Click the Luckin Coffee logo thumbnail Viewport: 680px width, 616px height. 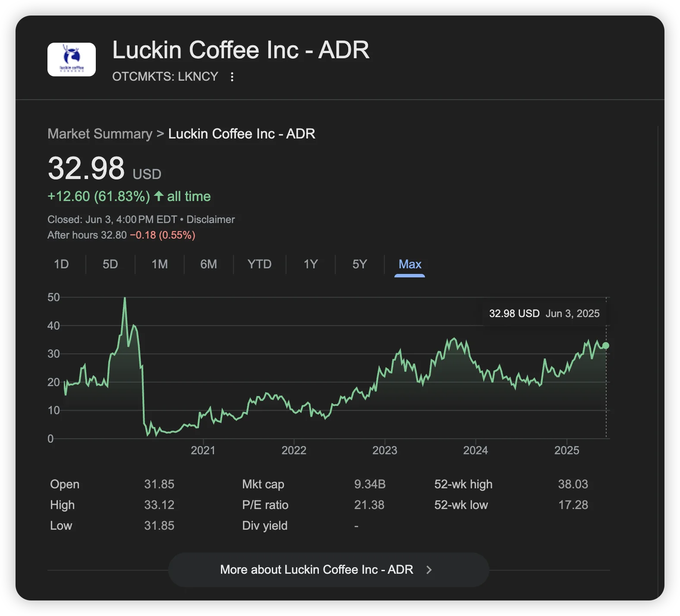coord(72,60)
